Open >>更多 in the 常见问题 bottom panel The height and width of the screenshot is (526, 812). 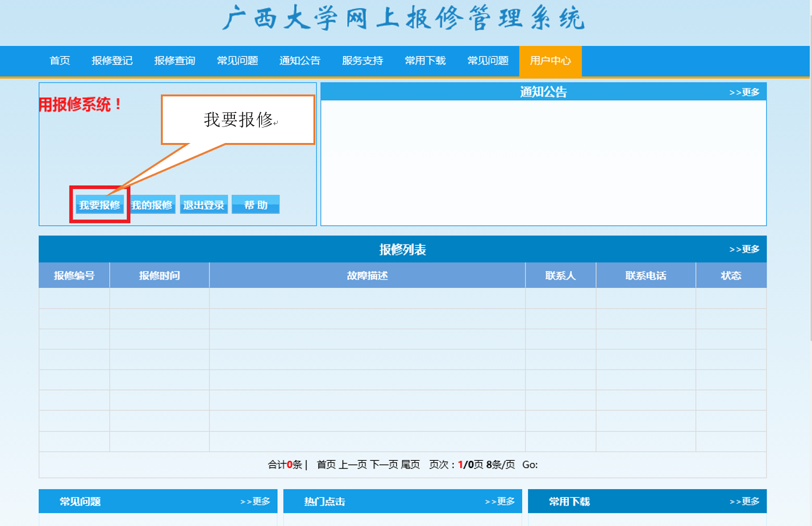tap(255, 502)
